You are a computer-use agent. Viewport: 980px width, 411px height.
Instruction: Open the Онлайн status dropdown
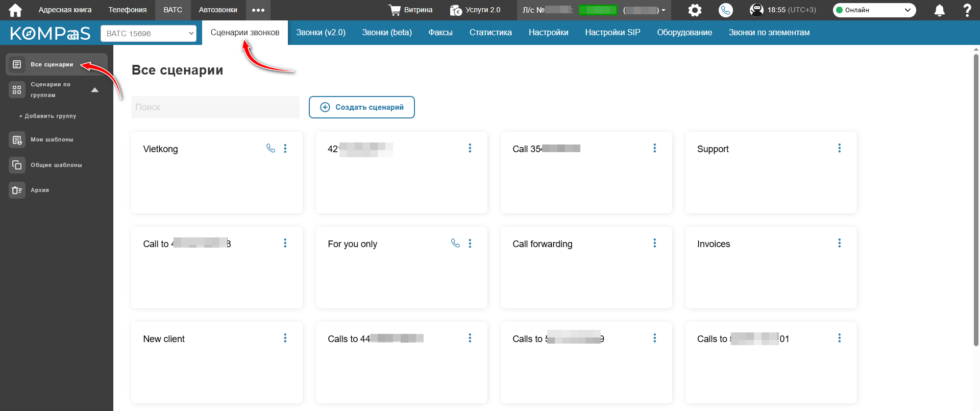[874, 10]
